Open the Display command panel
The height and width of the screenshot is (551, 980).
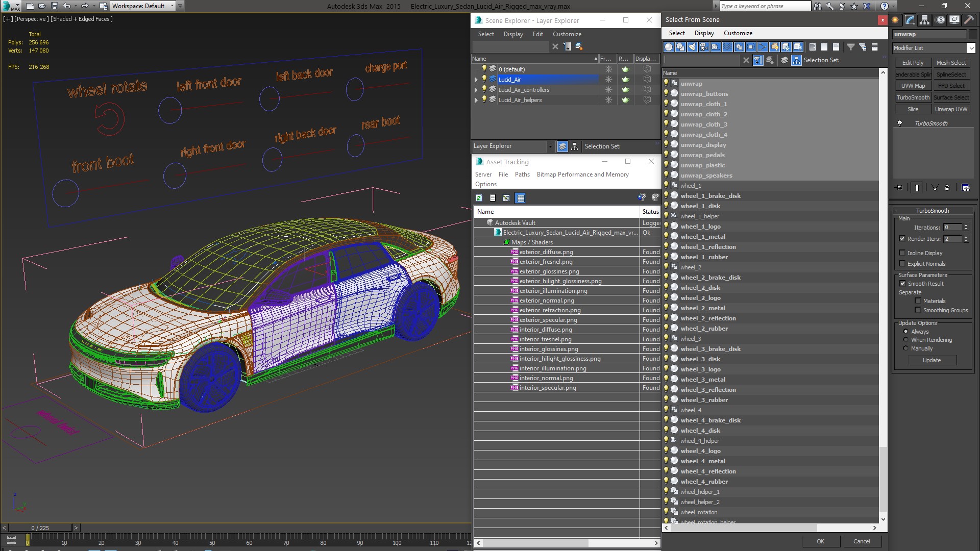point(954,20)
